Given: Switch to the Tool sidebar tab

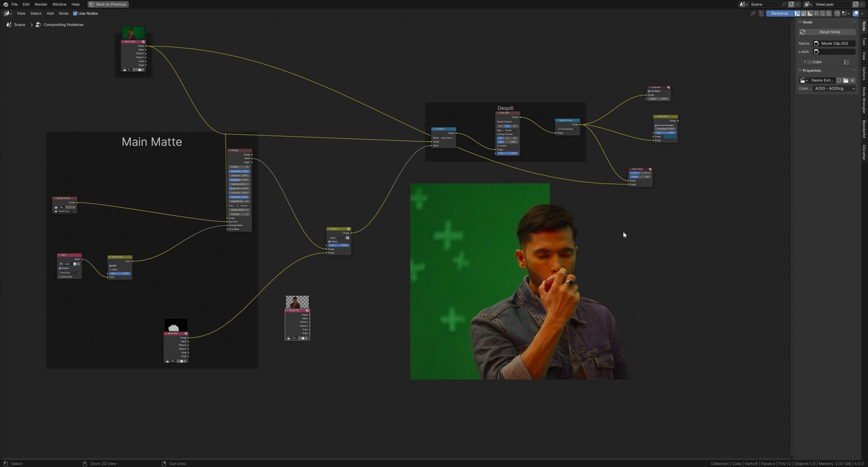Looking at the screenshot, I should [864, 41].
